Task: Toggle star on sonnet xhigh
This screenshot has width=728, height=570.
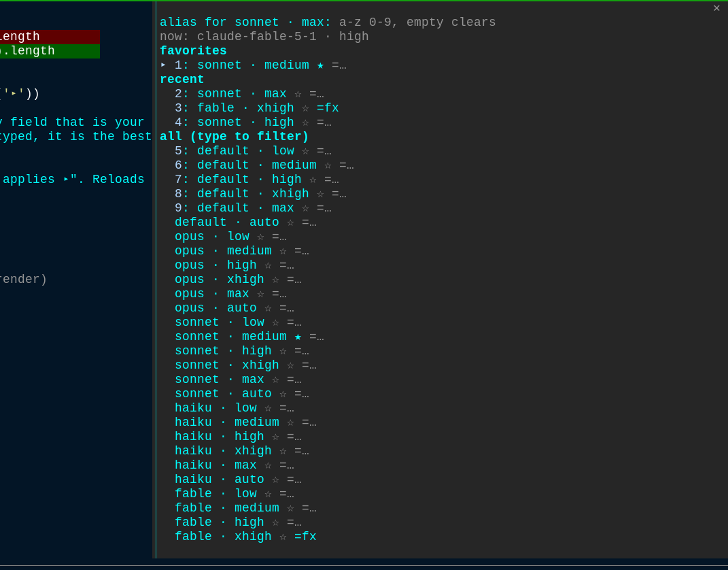Action: [x=291, y=365]
